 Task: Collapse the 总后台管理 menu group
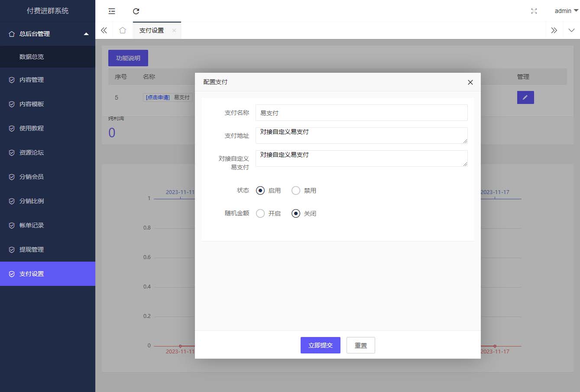(x=48, y=34)
